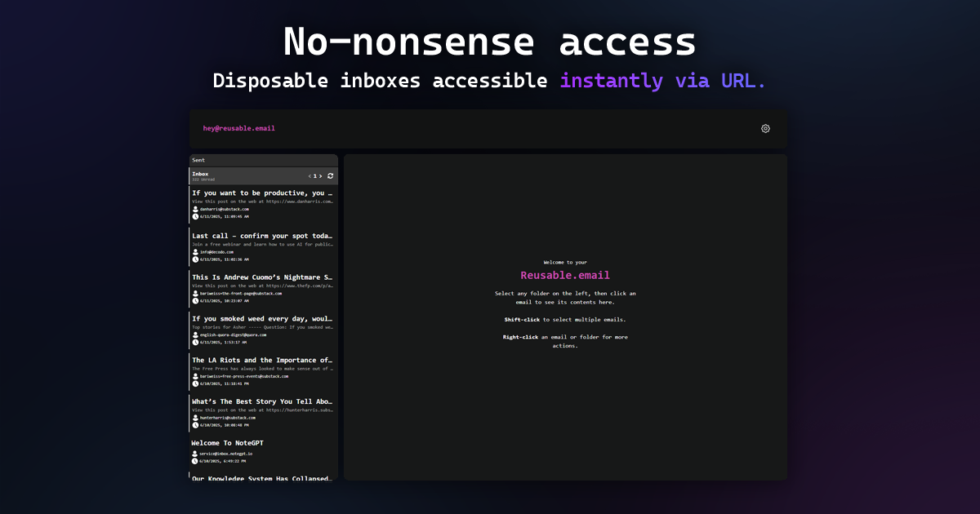
Task: Click clock icon on the decodo.com email
Action: point(195,259)
